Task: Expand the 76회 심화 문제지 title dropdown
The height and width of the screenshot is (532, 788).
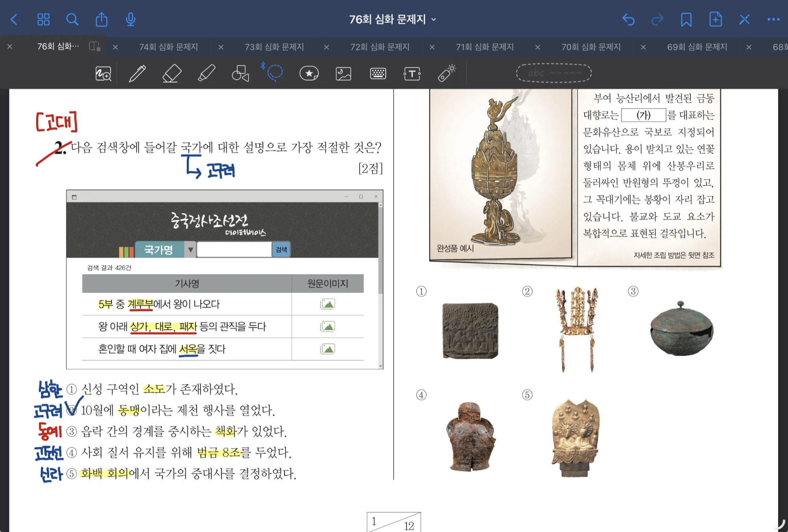Action: point(434,19)
